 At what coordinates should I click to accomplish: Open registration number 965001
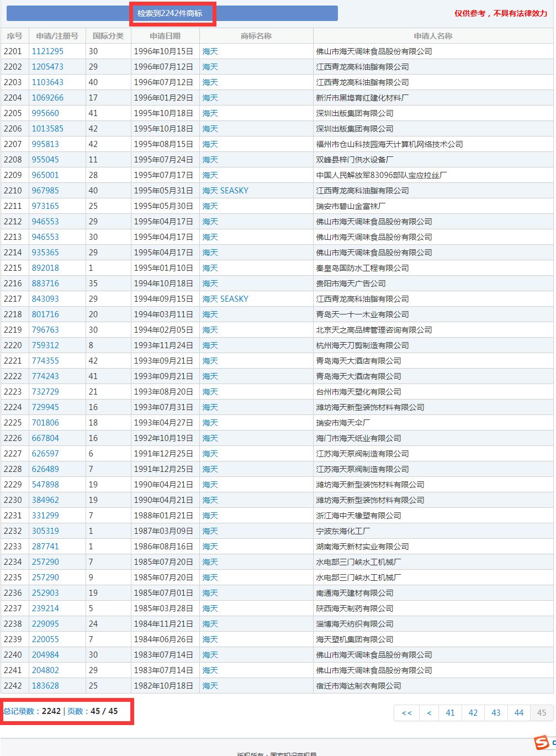tap(45, 175)
